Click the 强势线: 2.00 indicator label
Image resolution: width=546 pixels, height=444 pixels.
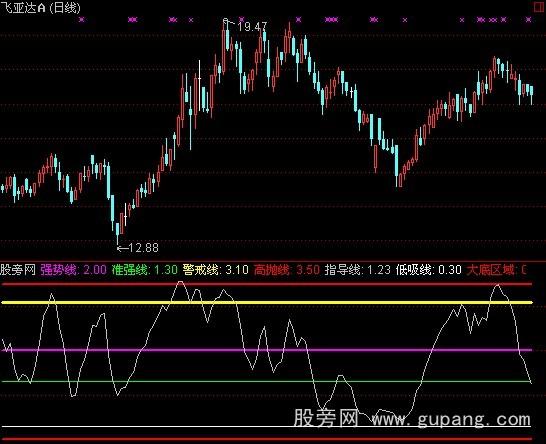[x=73, y=270]
